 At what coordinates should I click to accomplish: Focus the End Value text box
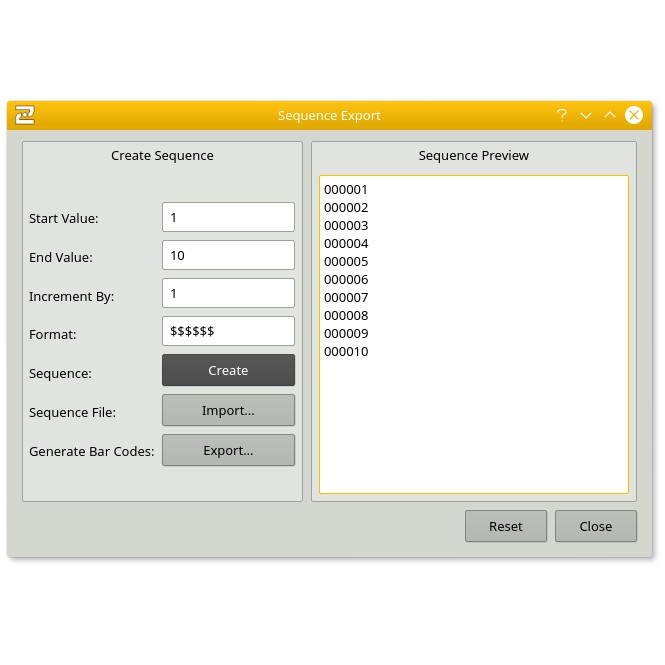click(228, 255)
